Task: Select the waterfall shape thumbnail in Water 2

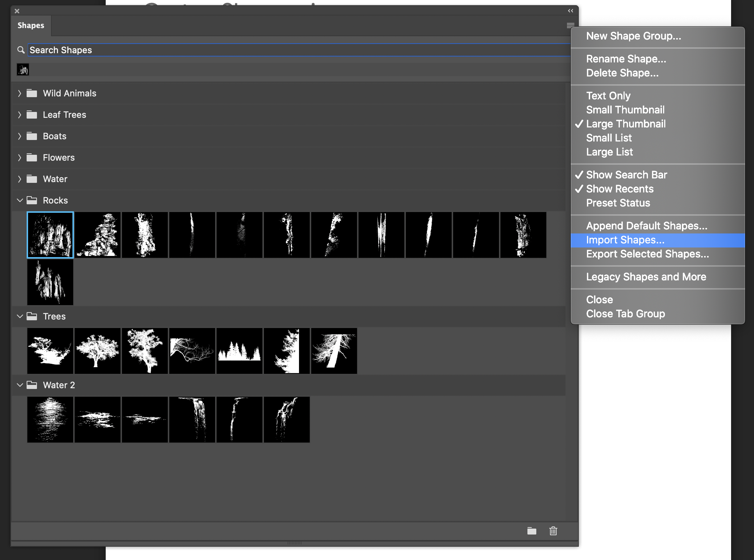Action: (x=192, y=419)
